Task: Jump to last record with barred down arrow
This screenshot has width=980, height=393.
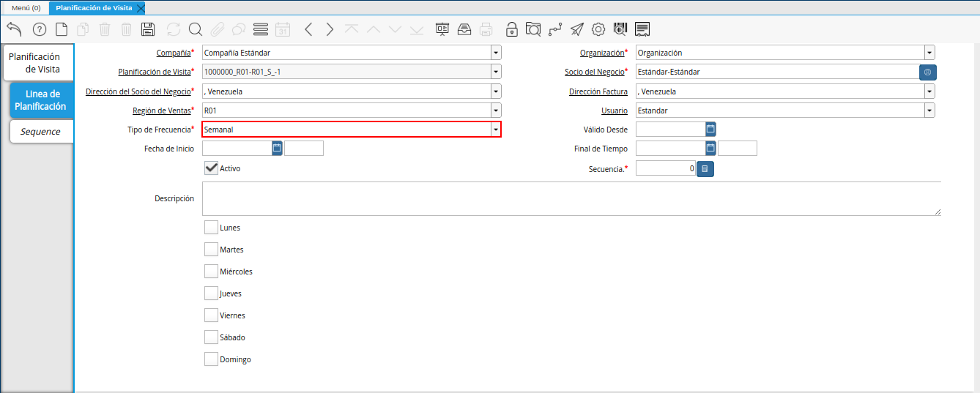Action: (417, 29)
